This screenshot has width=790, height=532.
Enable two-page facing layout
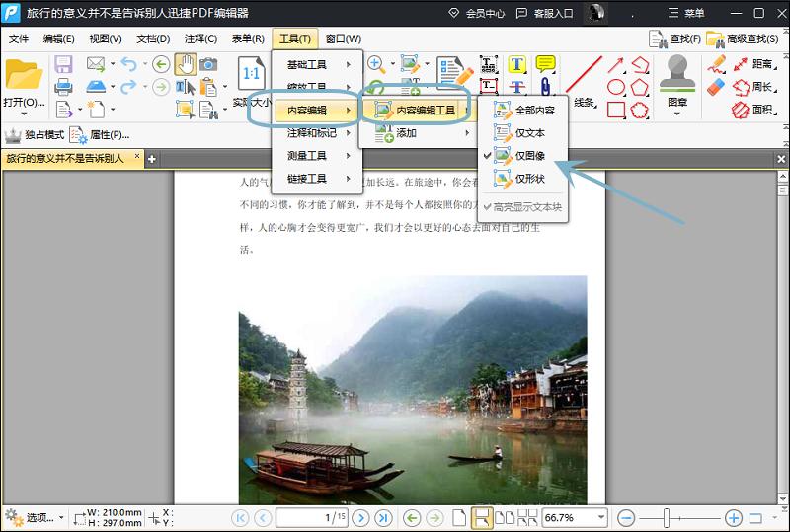coord(505,517)
